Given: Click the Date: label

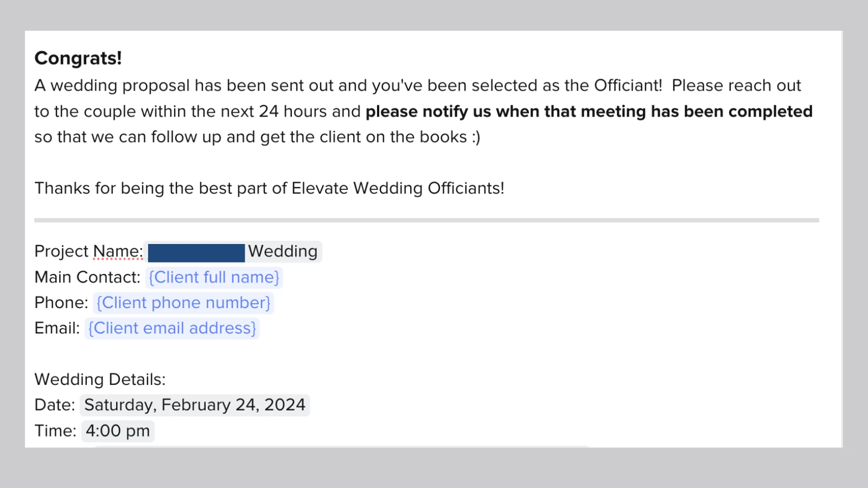Looking at the screenshot, I should (x=55, y=405).
